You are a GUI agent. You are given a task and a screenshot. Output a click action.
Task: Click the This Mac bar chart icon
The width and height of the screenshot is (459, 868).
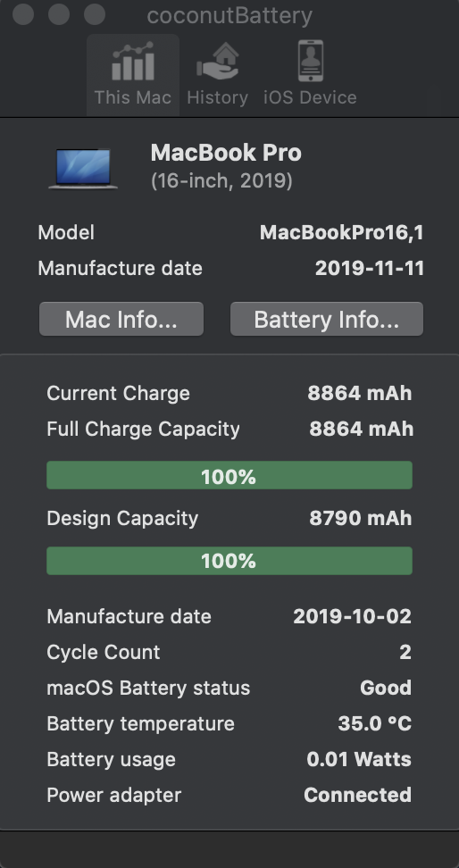[133, 62]
